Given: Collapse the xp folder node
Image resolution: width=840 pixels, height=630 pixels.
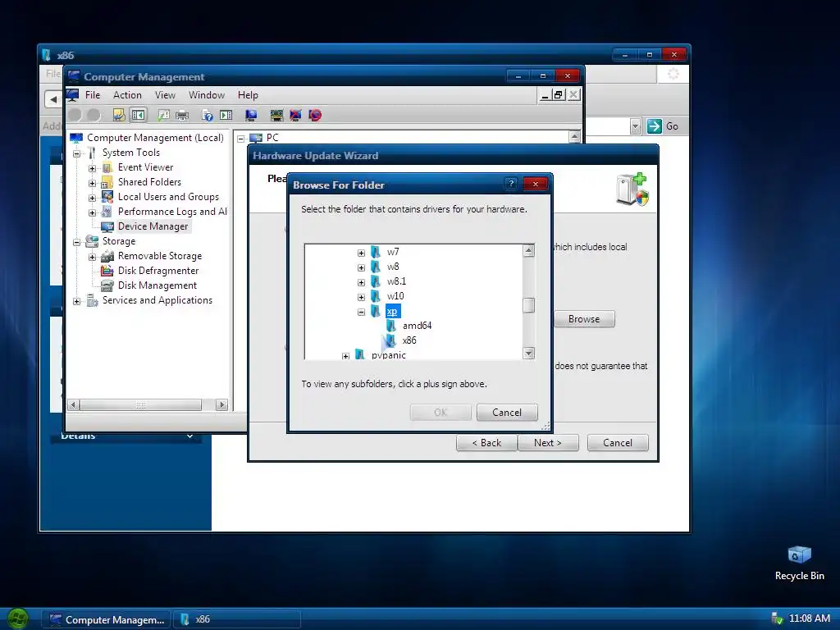Looking at the screenshot, I should pos(361,311).
